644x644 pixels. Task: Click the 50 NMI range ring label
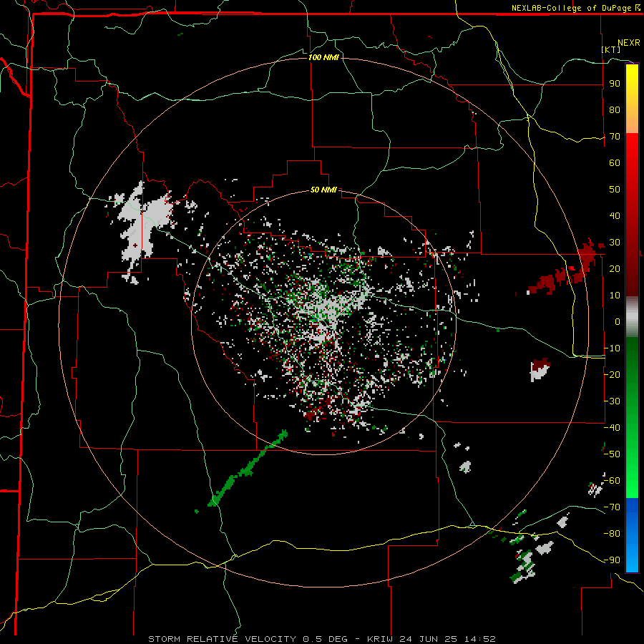[323, 190]
